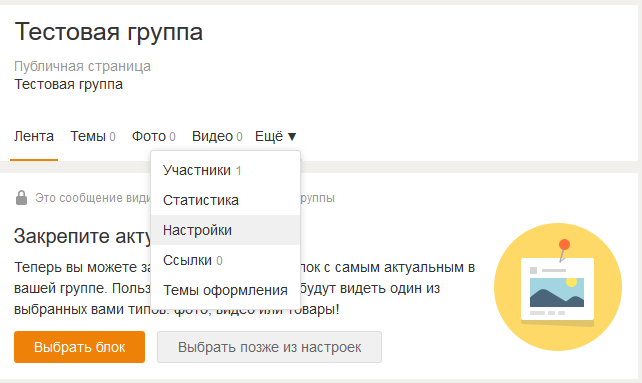Go to the Видео tab
This screenshot has height=383, width=642.
[x=217, y=136]
